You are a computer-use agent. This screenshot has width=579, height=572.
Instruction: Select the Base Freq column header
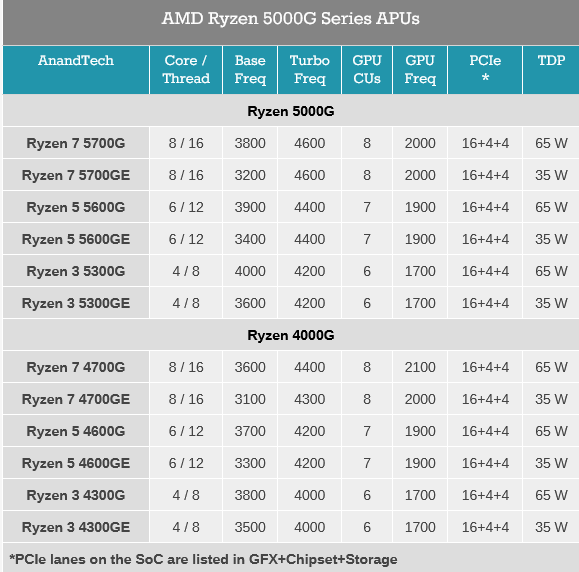250,69
